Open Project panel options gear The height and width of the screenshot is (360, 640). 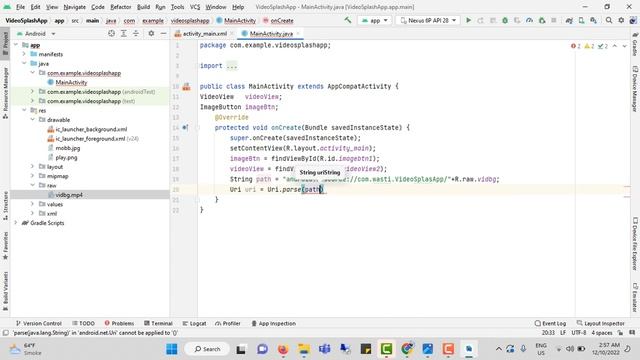151,33
